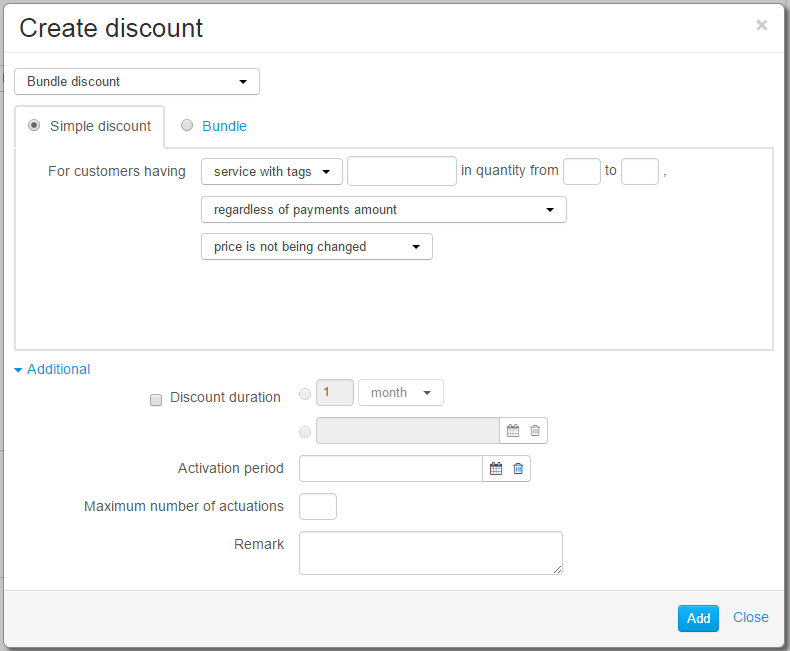Open calendar for discount duration end date
This screenshot has width=790, height=651.
(x=513, y=431)
